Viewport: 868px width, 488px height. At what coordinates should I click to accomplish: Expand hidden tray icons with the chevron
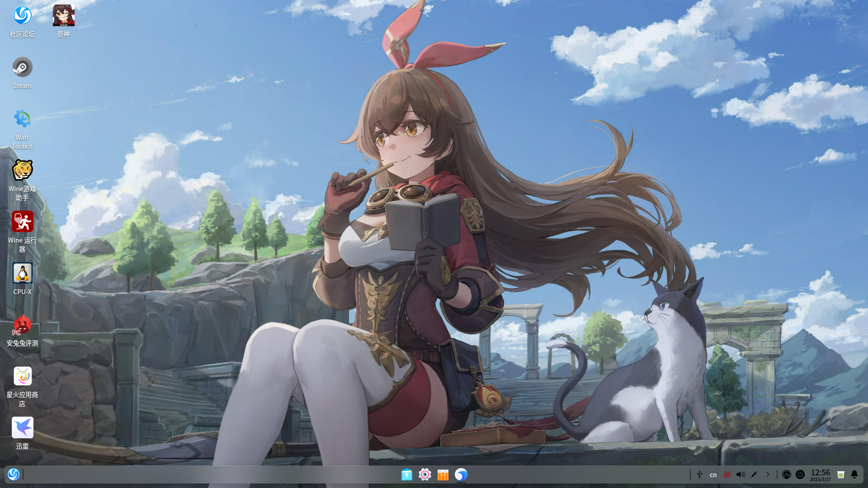click(768, 474)
